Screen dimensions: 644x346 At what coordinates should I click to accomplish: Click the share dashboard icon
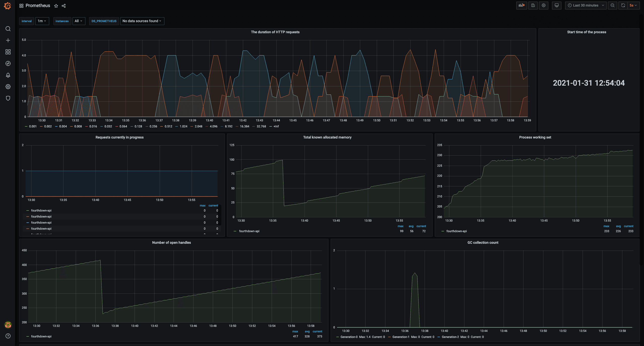64,6
